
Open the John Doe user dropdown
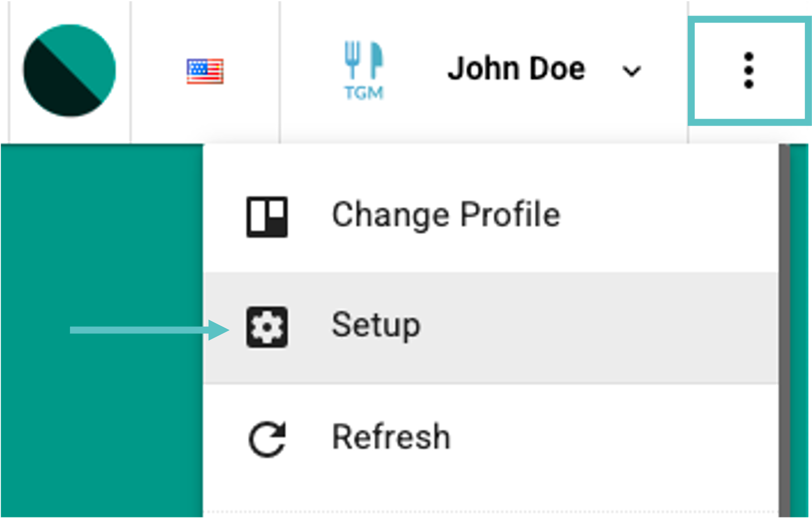coord(516,69)
